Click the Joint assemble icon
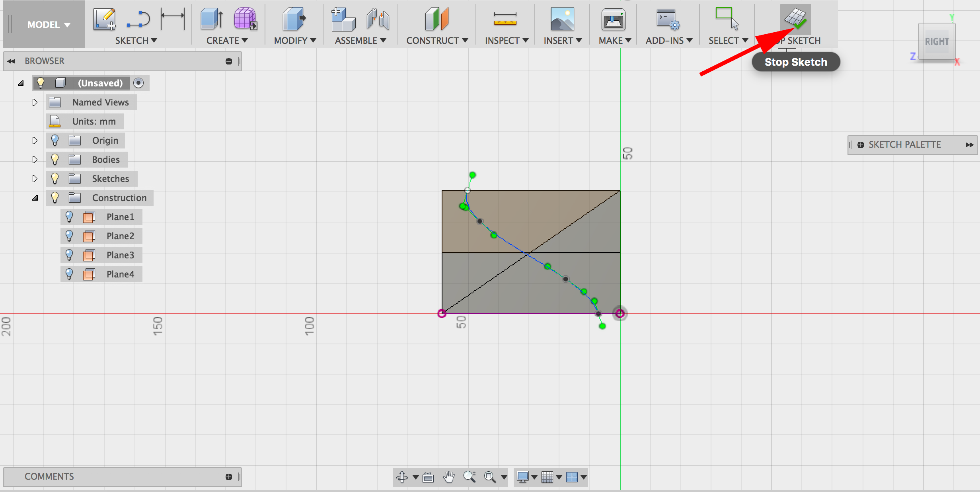 378,19
